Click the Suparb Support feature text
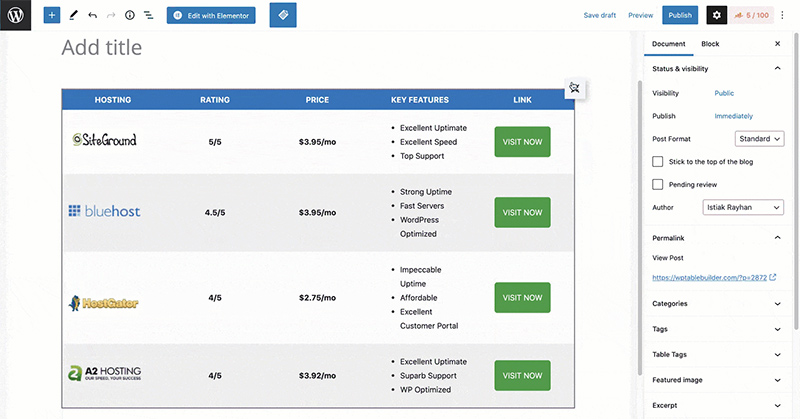Viewport: 800px width, 419px height. click(428, 376)
